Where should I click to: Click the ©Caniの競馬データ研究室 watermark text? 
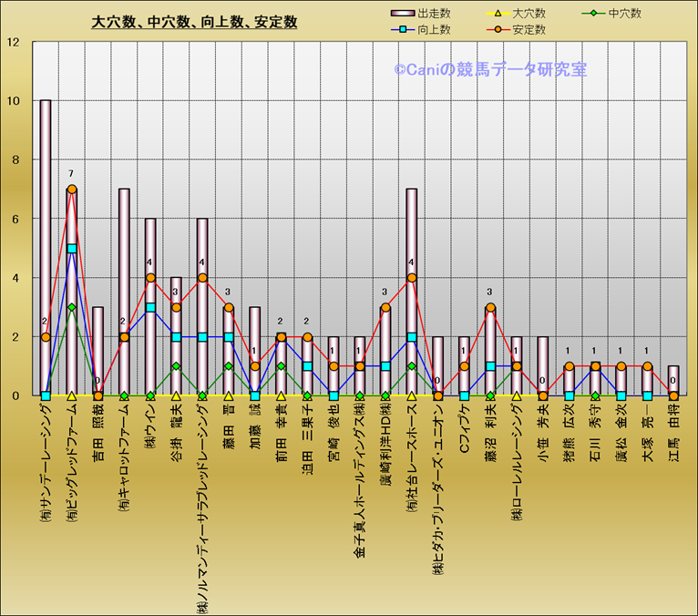pos(489,69)
